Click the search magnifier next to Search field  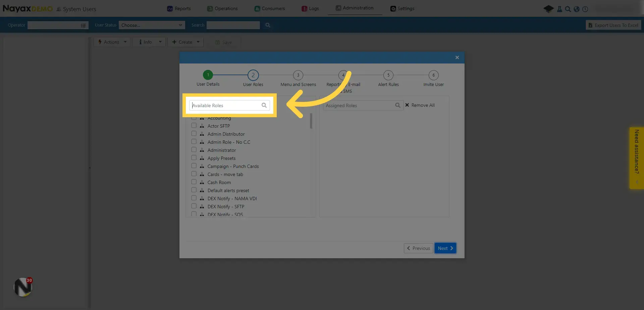268,25
